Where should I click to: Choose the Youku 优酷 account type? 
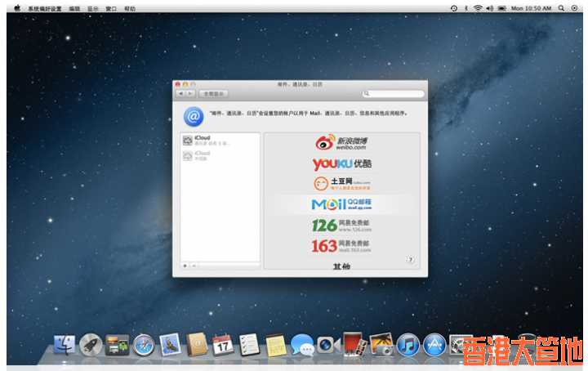[x=341, y=164]
